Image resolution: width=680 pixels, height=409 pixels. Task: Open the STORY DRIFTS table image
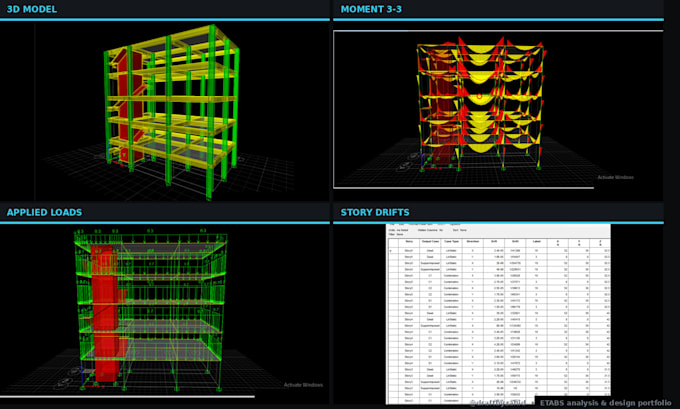[x=498, y=314]
